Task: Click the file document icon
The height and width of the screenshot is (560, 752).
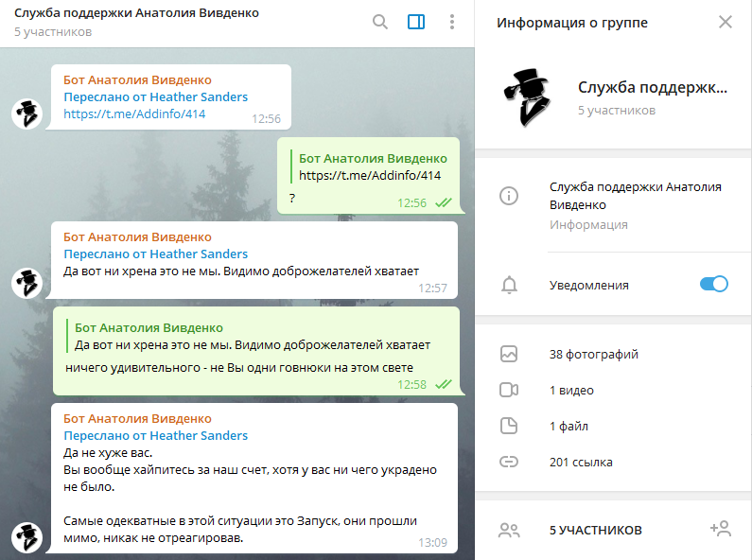Action: point(509,426)
